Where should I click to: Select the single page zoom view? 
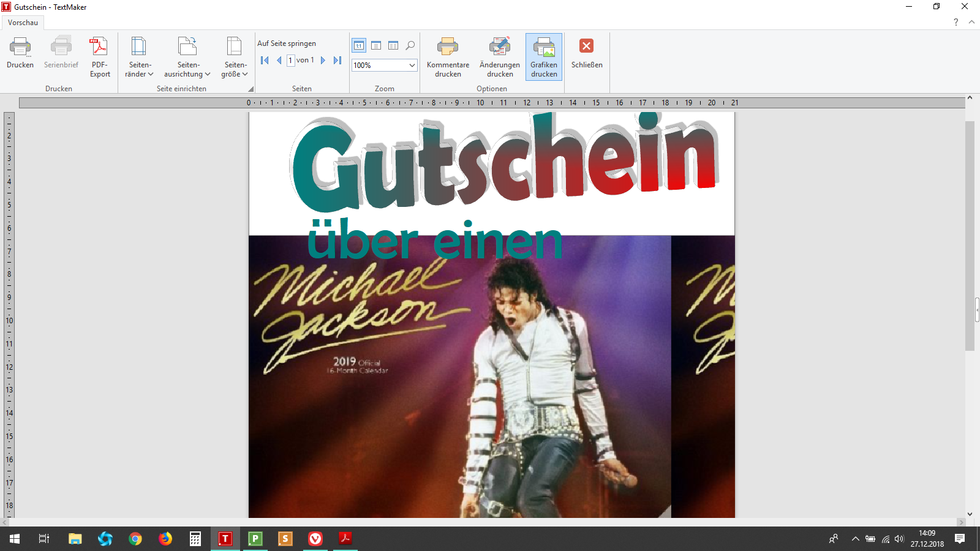click(x=376, y=45)
